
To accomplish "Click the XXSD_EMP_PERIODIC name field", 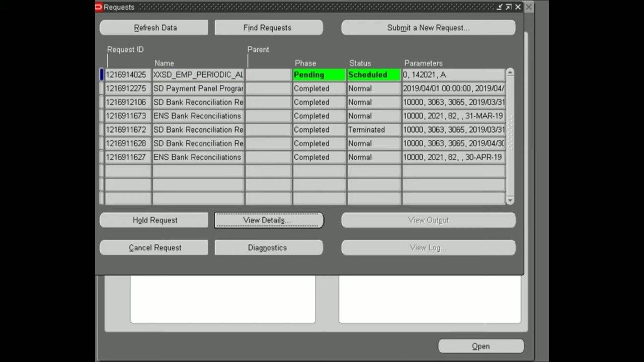I will 198,75.
